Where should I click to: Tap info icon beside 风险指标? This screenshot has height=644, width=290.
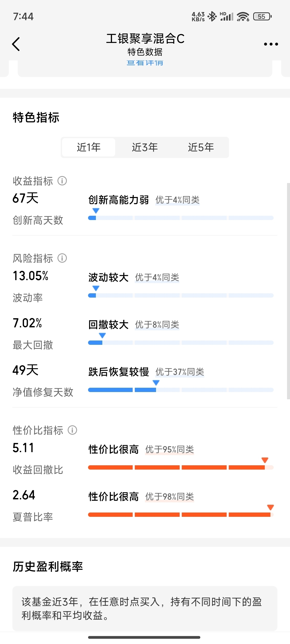click(62, 258)
